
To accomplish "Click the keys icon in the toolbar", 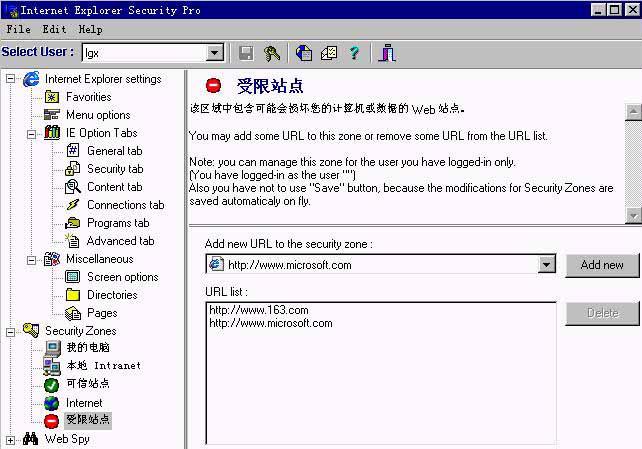I will click(272, 53).
